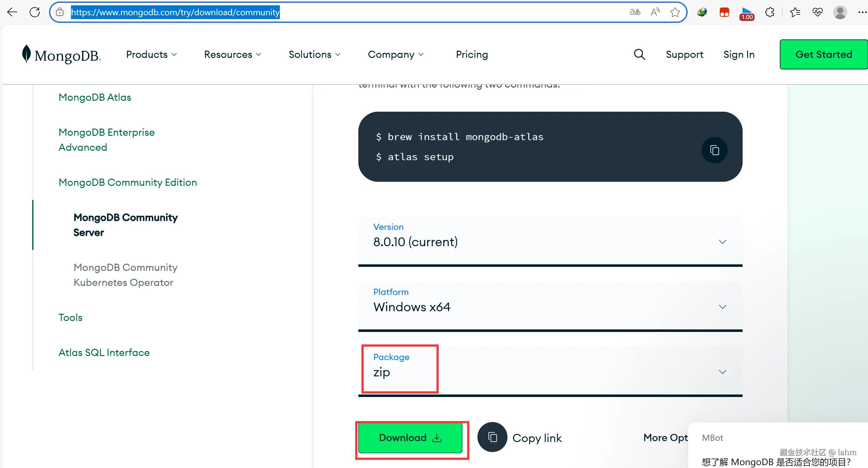868x468 pixels.
Task: Click the MongoDB leaf logo
Action: point(26,54)
